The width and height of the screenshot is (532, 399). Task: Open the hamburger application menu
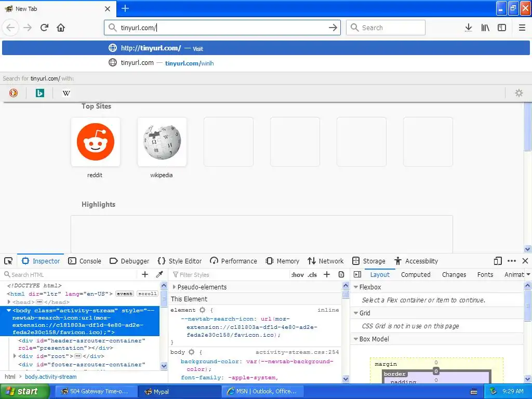pyautogui.click(x=522, y=28)
